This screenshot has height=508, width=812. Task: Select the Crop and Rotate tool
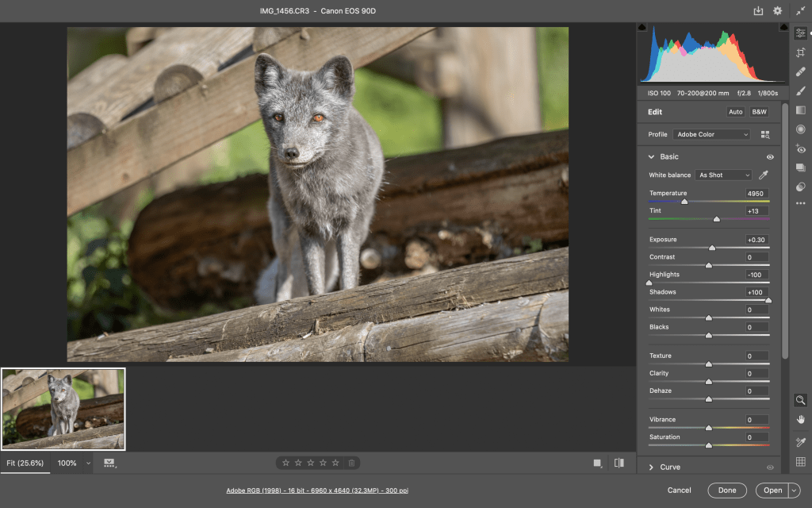click(801, 52)
